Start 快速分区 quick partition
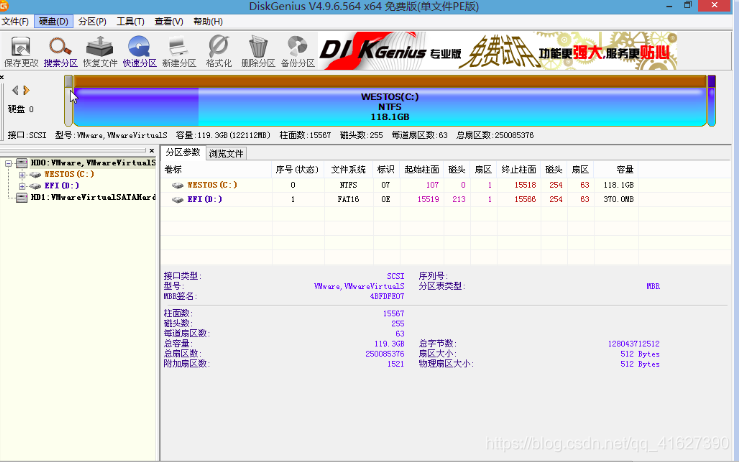 click(140, 51)
